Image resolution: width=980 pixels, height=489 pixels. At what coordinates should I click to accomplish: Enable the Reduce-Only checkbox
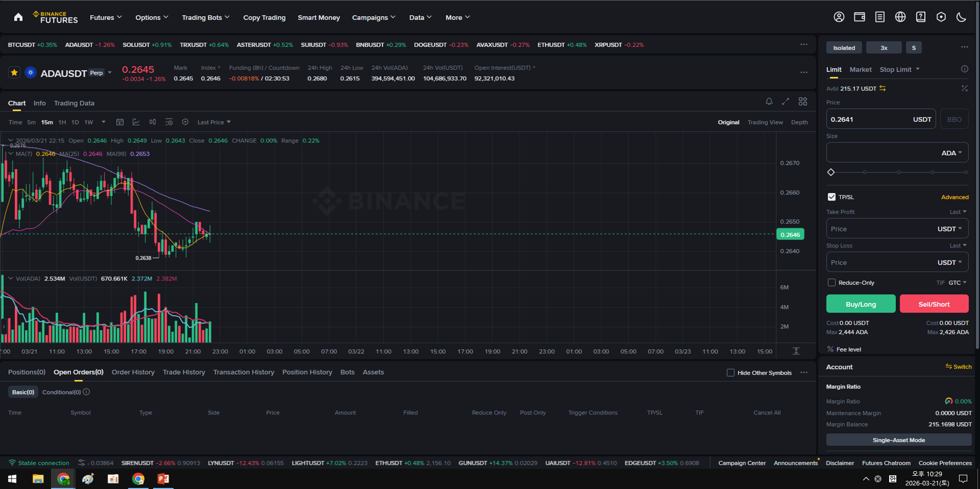(831, 283)
